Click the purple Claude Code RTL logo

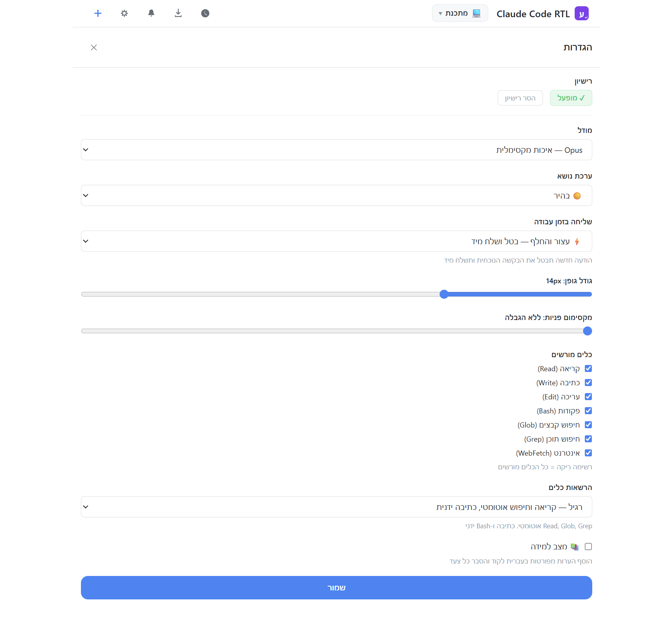[582, 14]
